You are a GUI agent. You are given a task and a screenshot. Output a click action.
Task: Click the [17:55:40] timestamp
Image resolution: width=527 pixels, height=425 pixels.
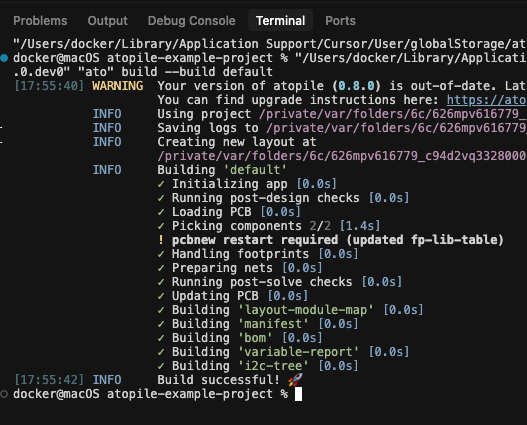[x=49, y=86]
